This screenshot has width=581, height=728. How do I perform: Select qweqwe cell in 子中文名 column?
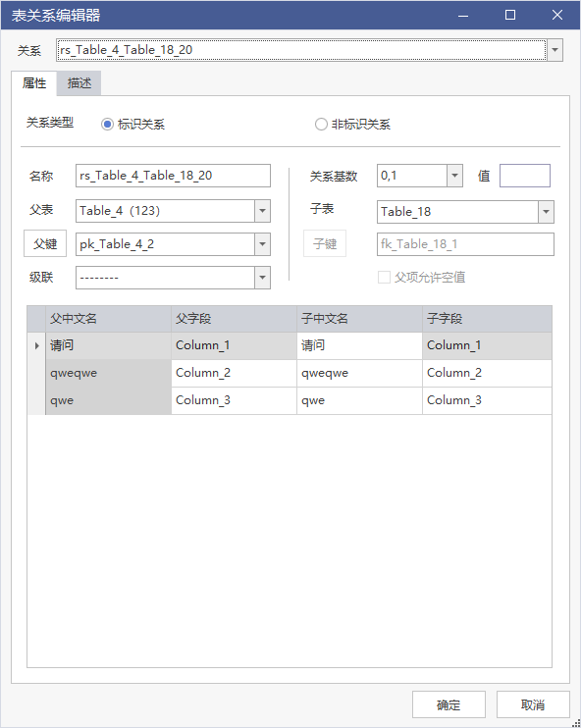359,373
